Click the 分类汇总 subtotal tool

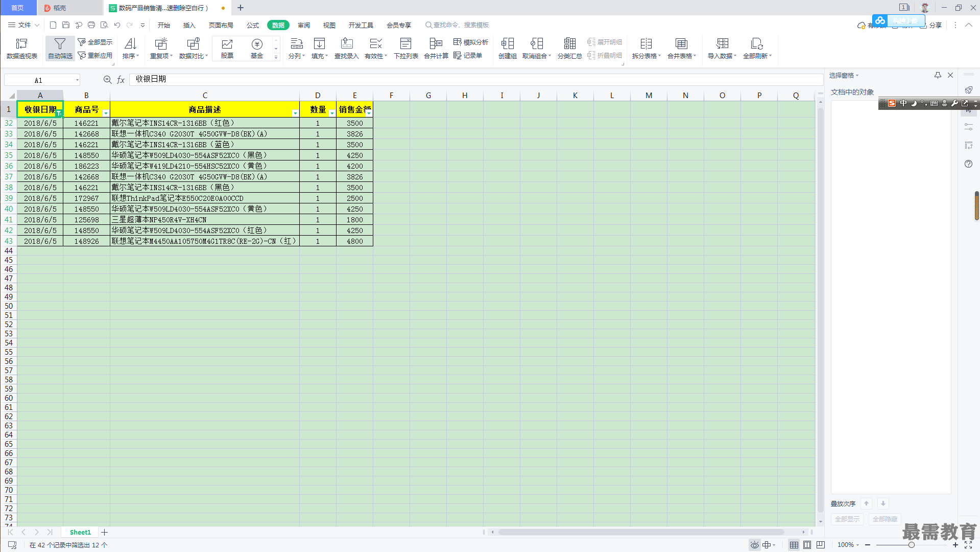point(570,49)
